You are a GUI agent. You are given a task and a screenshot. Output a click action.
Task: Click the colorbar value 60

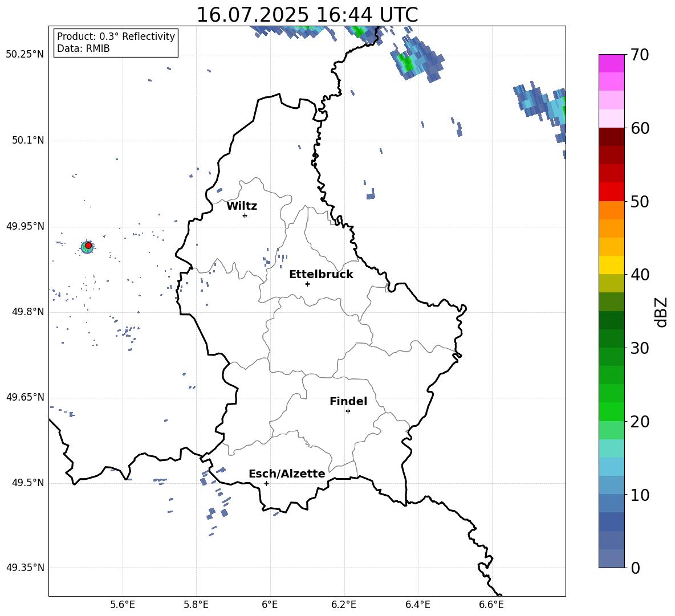click(640, 128)
